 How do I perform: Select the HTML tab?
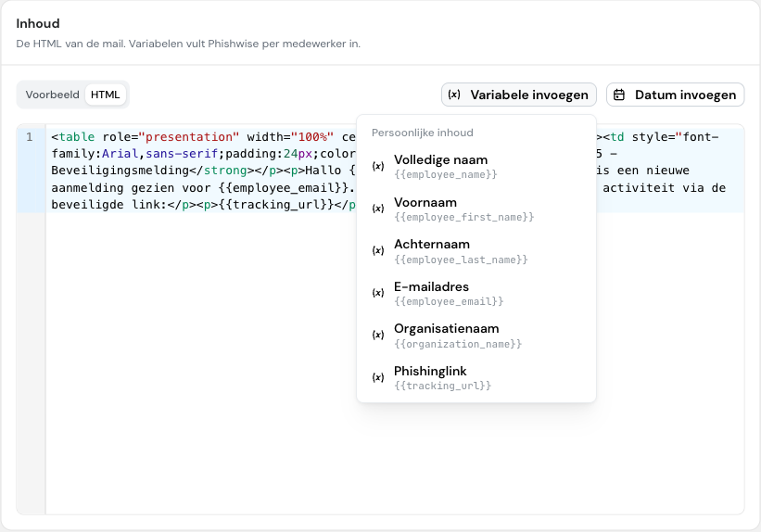click(106, 95)
